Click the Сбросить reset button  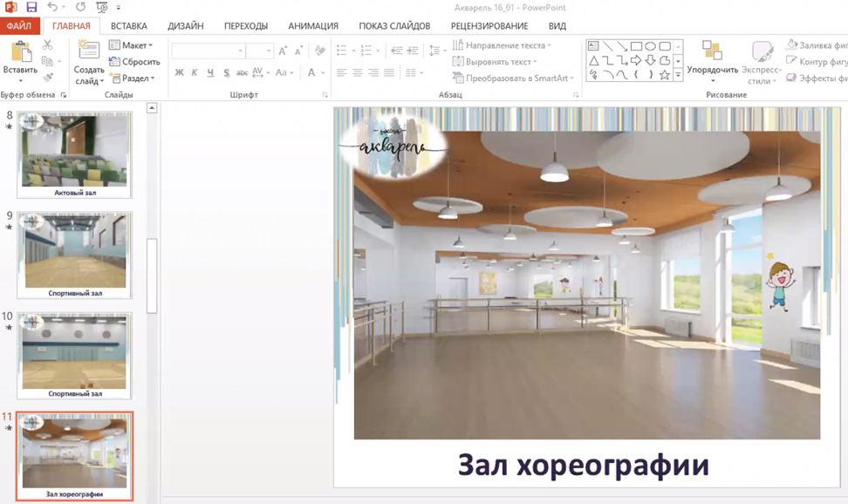tap(135, 62)
